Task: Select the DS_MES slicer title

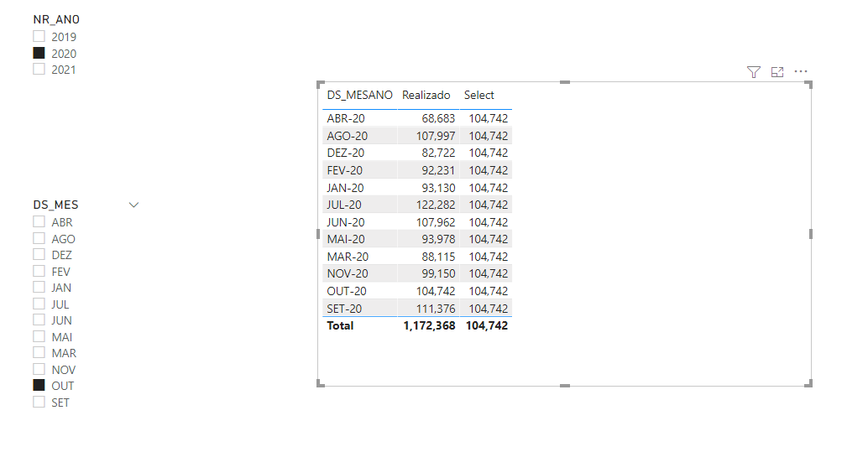Action: tap(56, 205)
